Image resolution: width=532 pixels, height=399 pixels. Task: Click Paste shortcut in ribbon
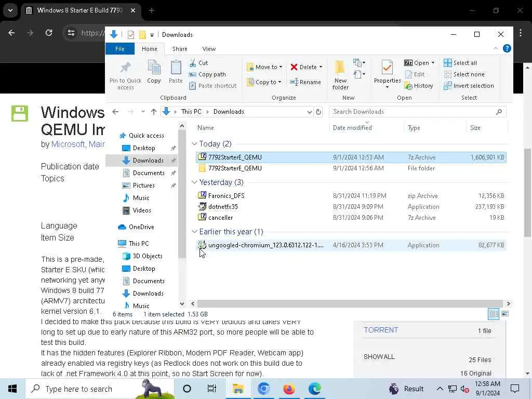[x=212, y=86]
